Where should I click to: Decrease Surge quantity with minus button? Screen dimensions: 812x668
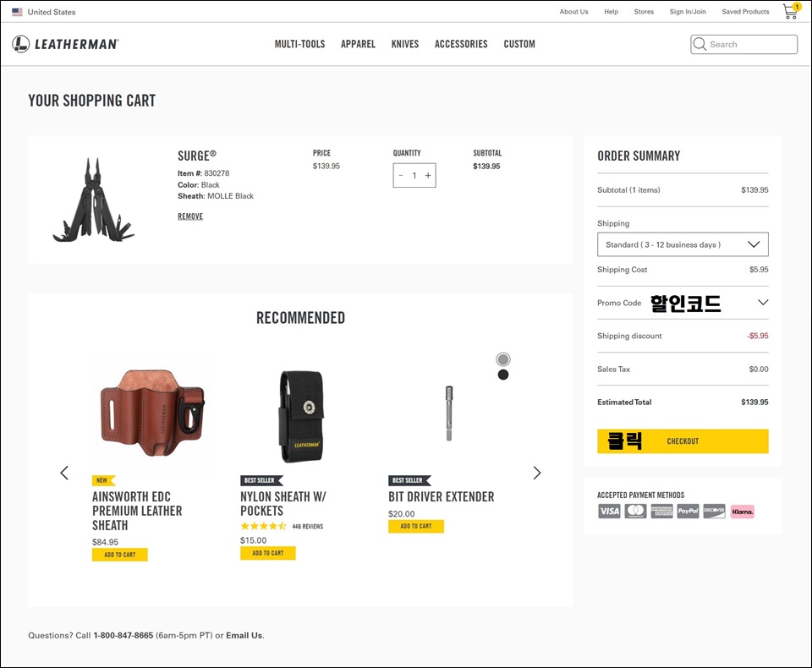tap(401, 176)
